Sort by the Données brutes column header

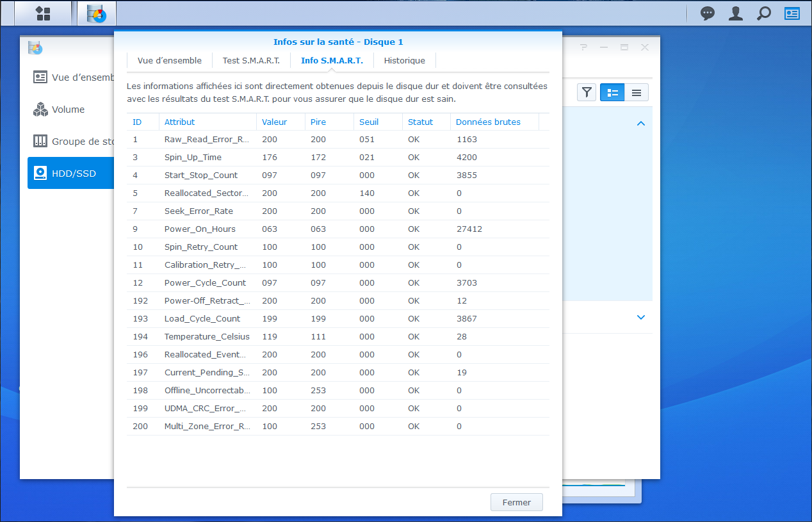click(488, 122)
